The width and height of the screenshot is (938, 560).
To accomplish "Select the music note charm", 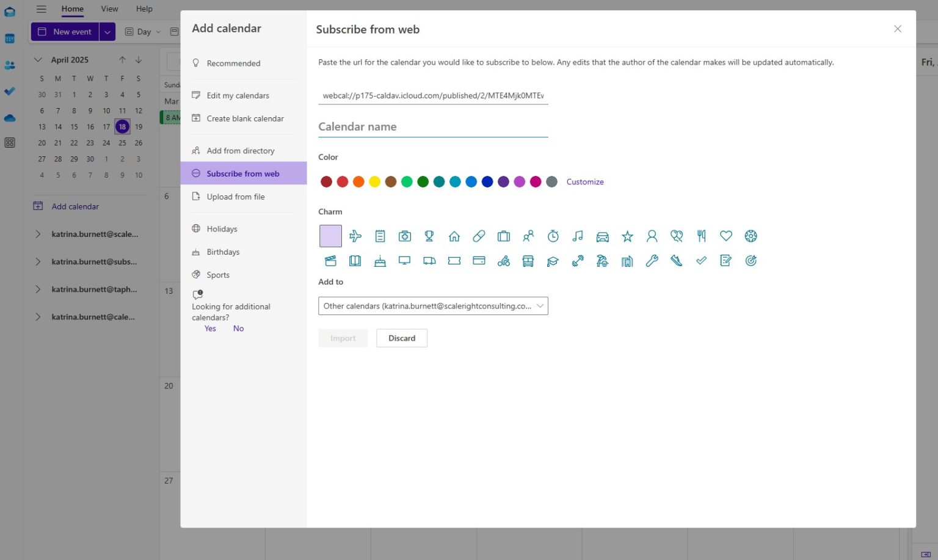I will click(x=578, y=236).
